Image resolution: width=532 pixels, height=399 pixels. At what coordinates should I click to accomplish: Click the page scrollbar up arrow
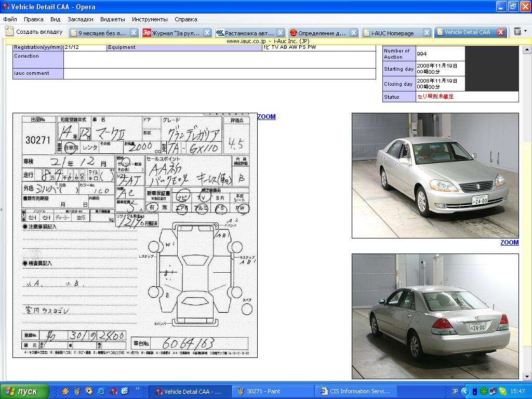pos(527,50)
